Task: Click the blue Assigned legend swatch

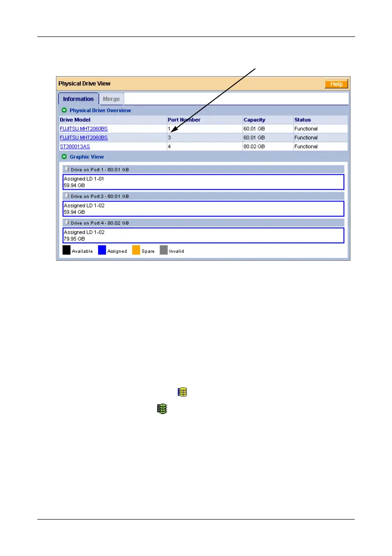Action: pyautogui.click(x=102, y=250)
